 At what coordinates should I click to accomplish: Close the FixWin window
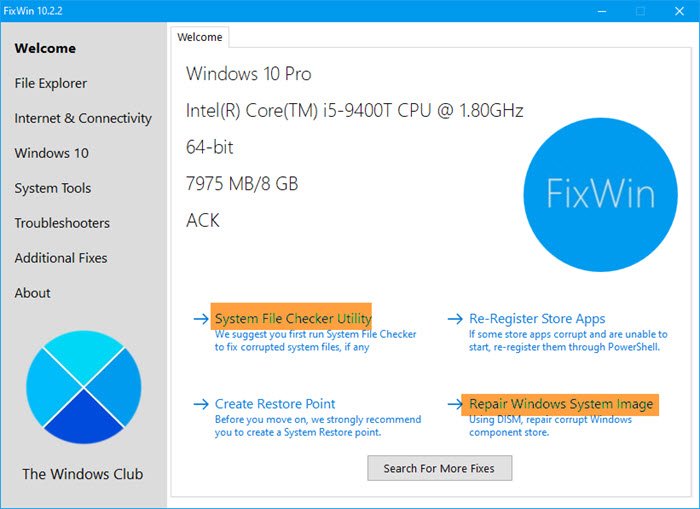[679, 11]
